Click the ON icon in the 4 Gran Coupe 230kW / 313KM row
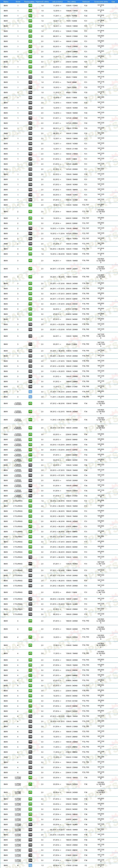118x868 pixels. point(30,860)
